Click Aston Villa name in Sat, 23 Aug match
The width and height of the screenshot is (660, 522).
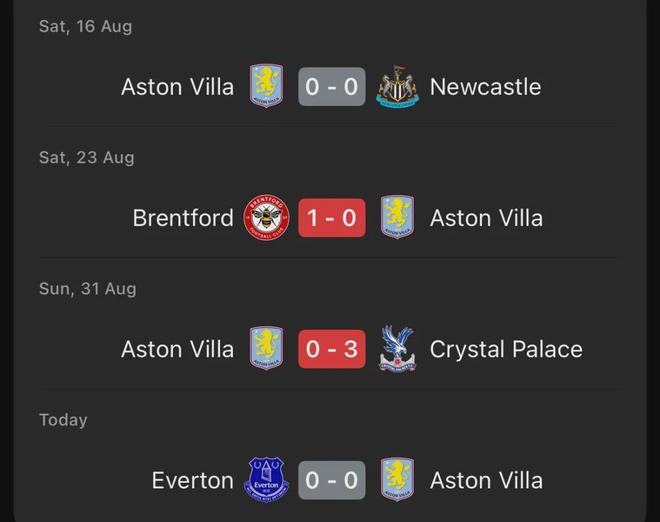tap(486, 218)
